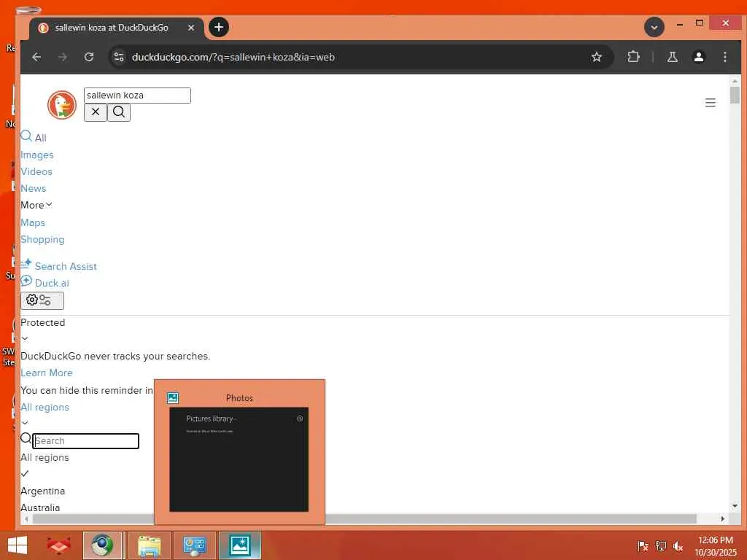Click the Photos app taskbar icon
747x560 pixels.
point(240,545)
